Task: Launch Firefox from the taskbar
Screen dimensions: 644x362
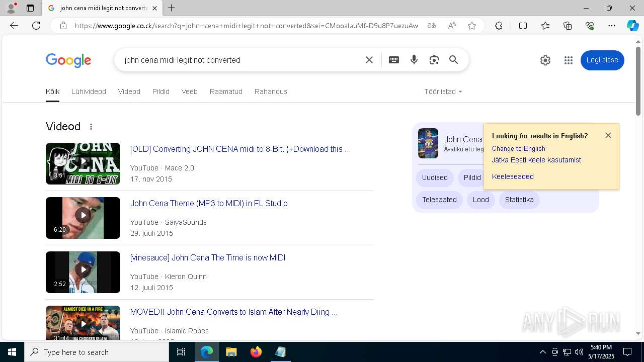Action: [256, 352]
